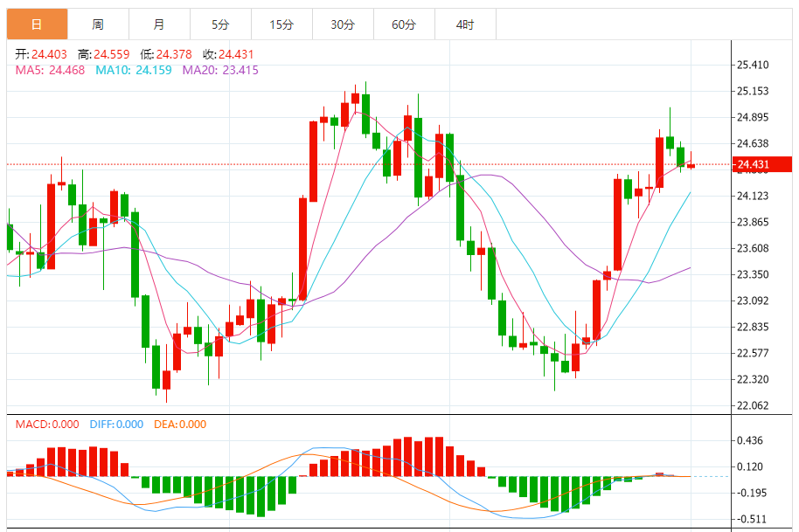Screen dimensions: 799x532
Task: Click the MA10 indicator label
Action: pyautogui.click(x=134, y=70)
